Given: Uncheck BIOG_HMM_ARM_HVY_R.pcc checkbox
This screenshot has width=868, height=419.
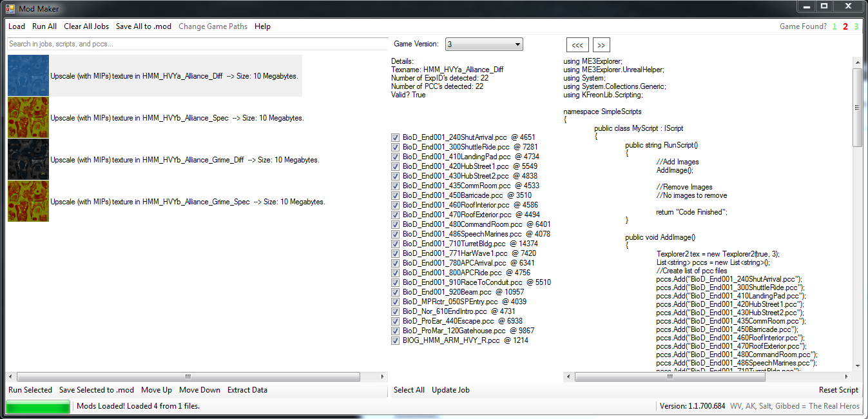Looking at the screenshot, I should [395, 340].
